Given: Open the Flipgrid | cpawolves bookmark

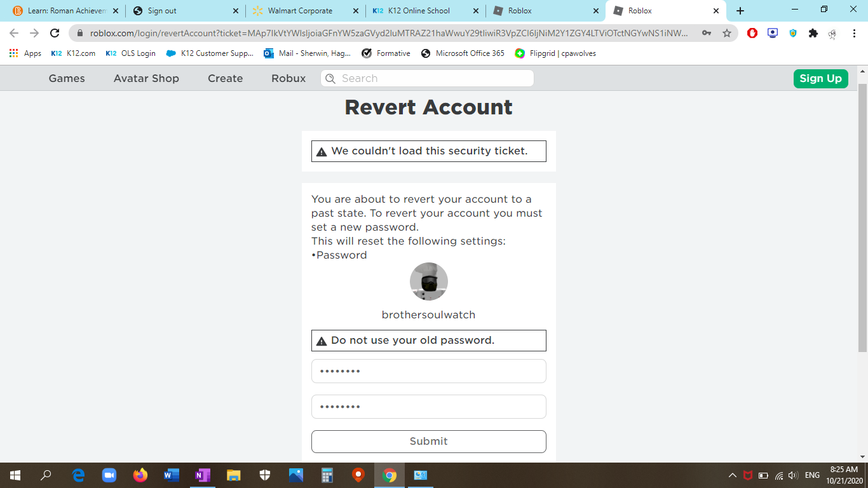Looking at the screenshot, I should pyautogui.click(x=556, y=53).
